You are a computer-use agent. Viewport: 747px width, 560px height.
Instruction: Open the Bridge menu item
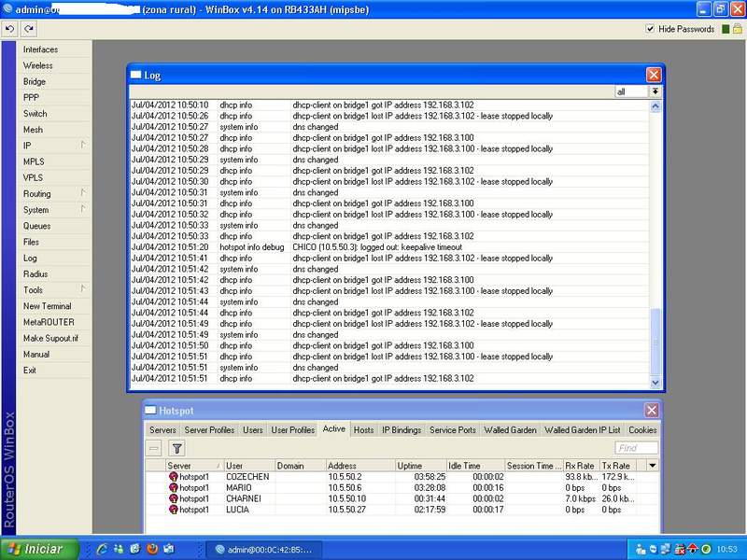point(35,81)
